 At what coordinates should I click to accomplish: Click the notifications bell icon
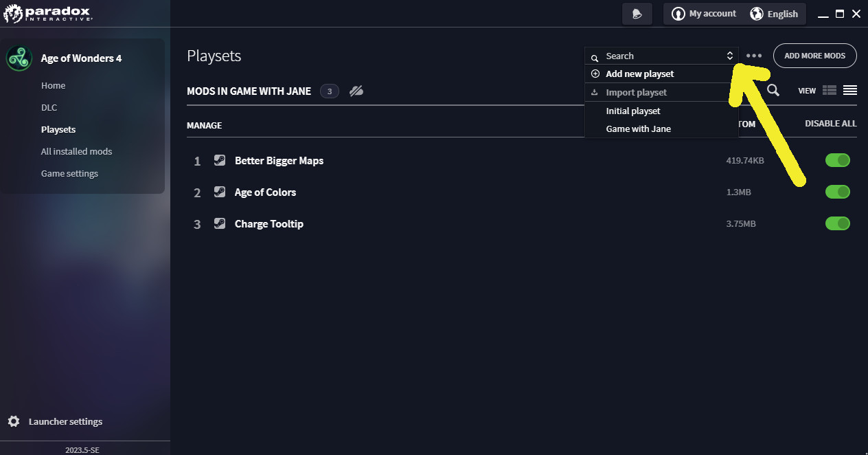637,14
